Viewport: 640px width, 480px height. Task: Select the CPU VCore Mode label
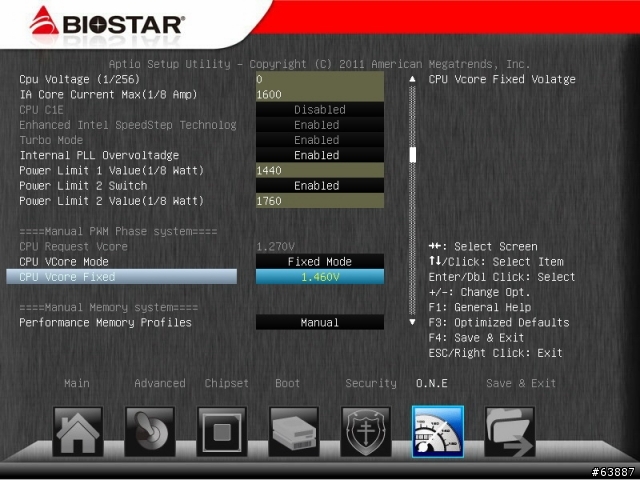coord(64,262)
